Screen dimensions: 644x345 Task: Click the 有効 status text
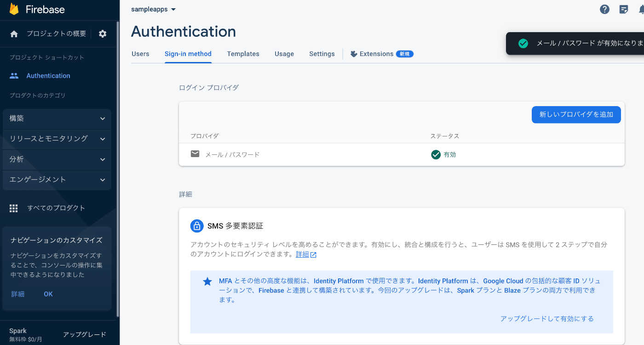point(450,155)
